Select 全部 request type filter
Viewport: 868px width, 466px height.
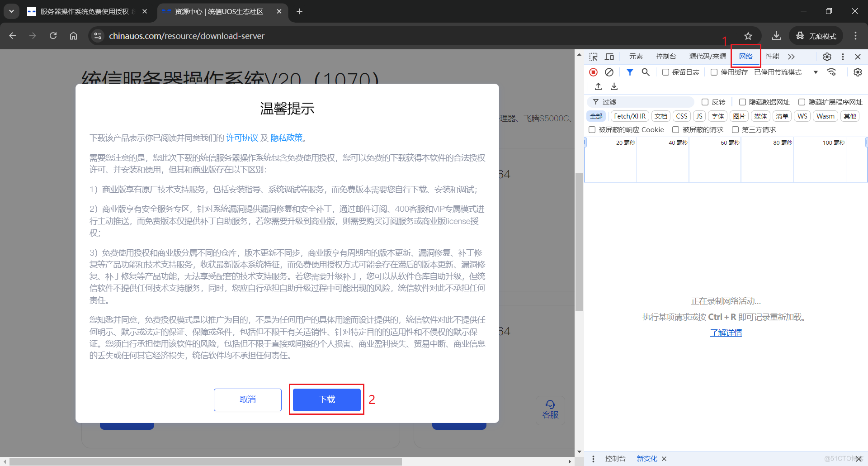[596, 116]
